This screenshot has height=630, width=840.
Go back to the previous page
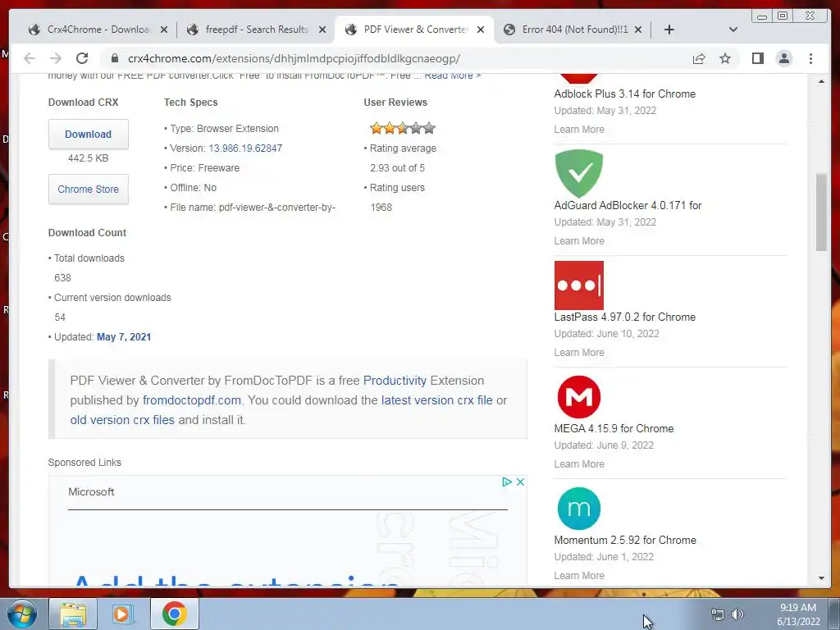tap(30, 58)
